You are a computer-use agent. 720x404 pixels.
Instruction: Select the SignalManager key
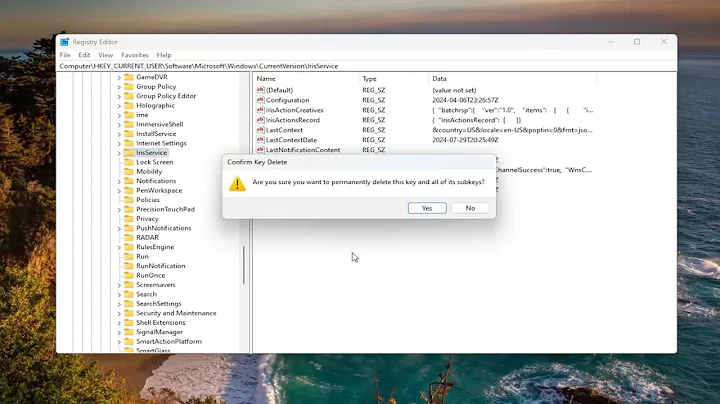click(159, 332)
